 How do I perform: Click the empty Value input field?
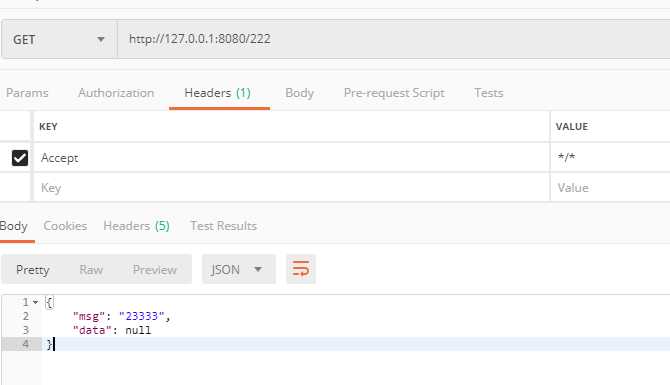point(610,188)
